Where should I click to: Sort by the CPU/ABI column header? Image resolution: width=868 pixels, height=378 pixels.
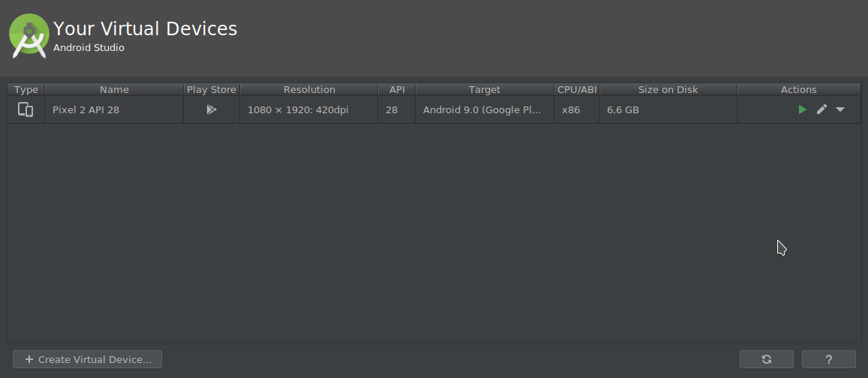pos(577,90)
